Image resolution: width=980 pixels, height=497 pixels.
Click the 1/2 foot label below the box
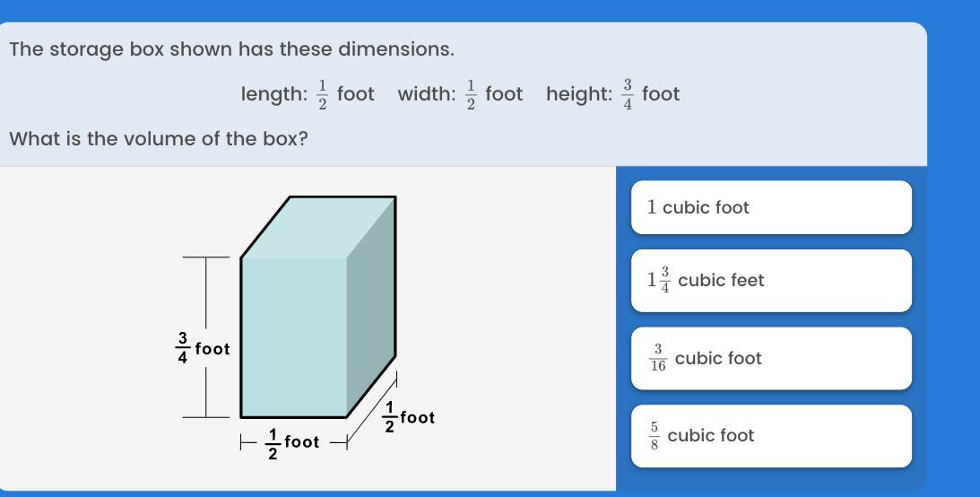coord(292,442)
